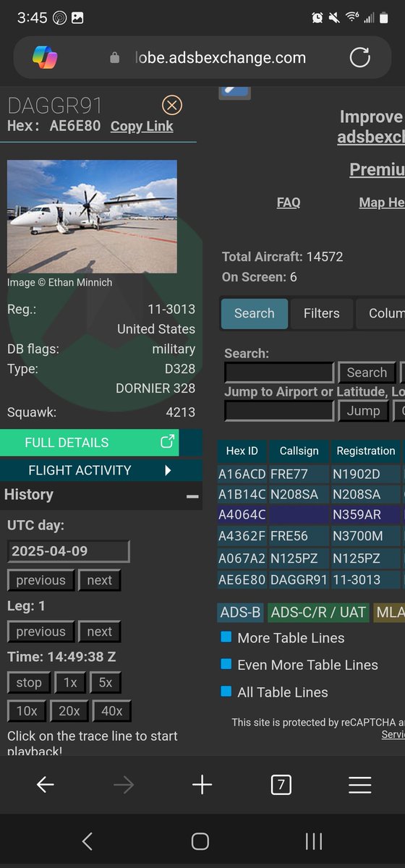
Task: Click the Copy Link link
Action: pos(142,126)
